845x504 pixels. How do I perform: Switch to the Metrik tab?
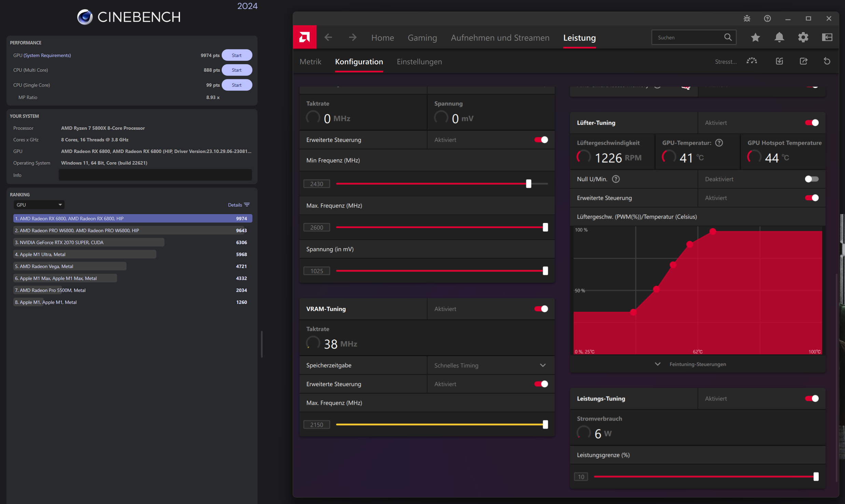coord(310,62)
